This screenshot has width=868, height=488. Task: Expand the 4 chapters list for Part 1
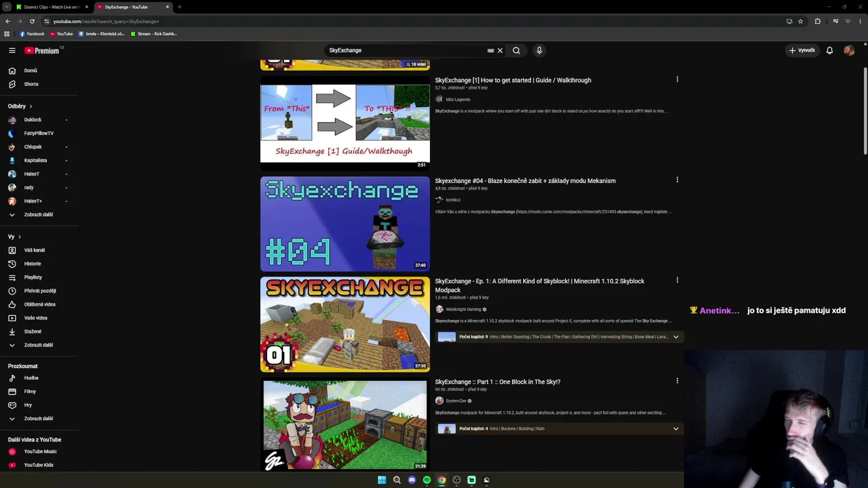[675, 428]
